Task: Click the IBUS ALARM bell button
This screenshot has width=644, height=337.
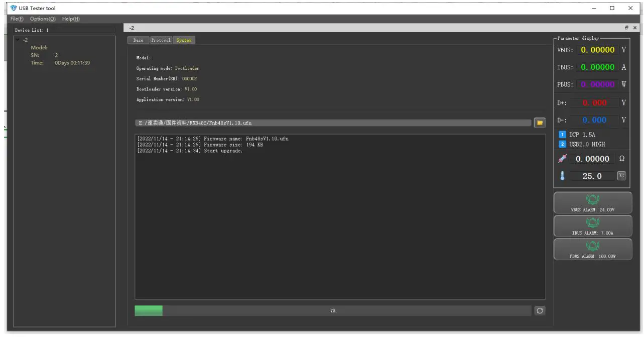Action: tap(593, 226)
